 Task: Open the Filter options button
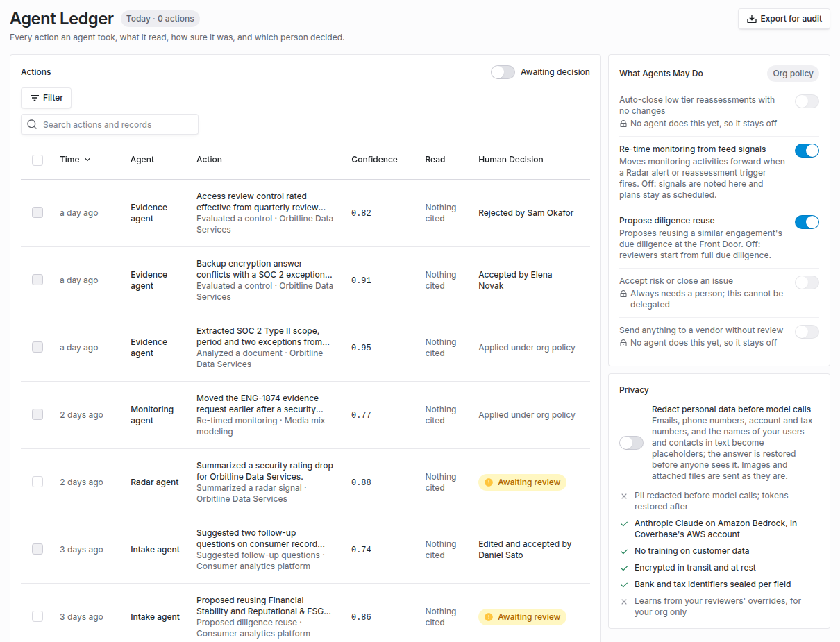coord(46,98)
